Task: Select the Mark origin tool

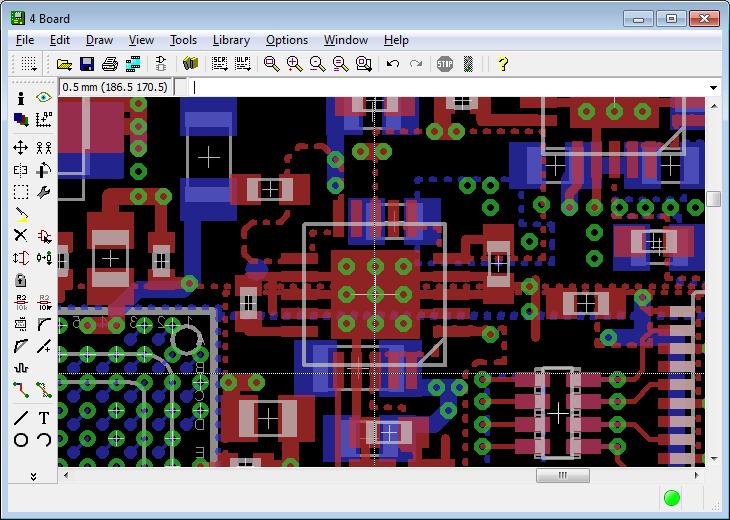Action: (x=44, y=120)
